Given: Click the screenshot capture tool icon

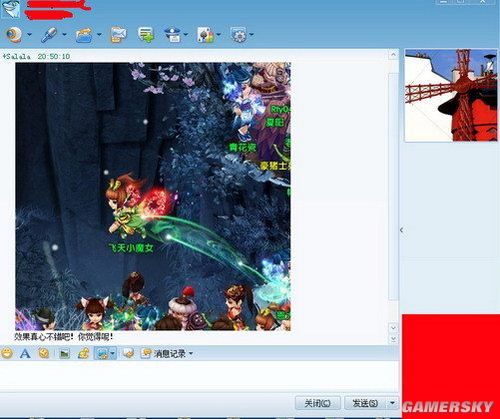Looking at the screenshot, I should [102, 353].
